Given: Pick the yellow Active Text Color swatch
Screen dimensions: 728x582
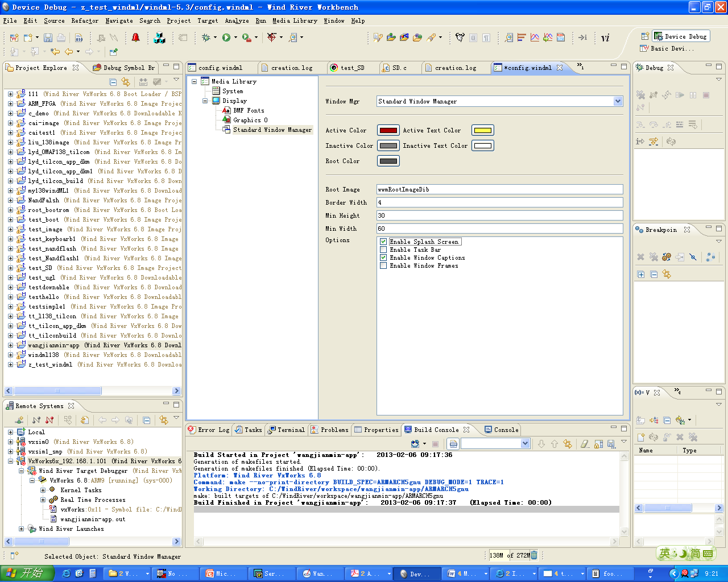Looking at the screenshot, I should [x=483, y=130].
